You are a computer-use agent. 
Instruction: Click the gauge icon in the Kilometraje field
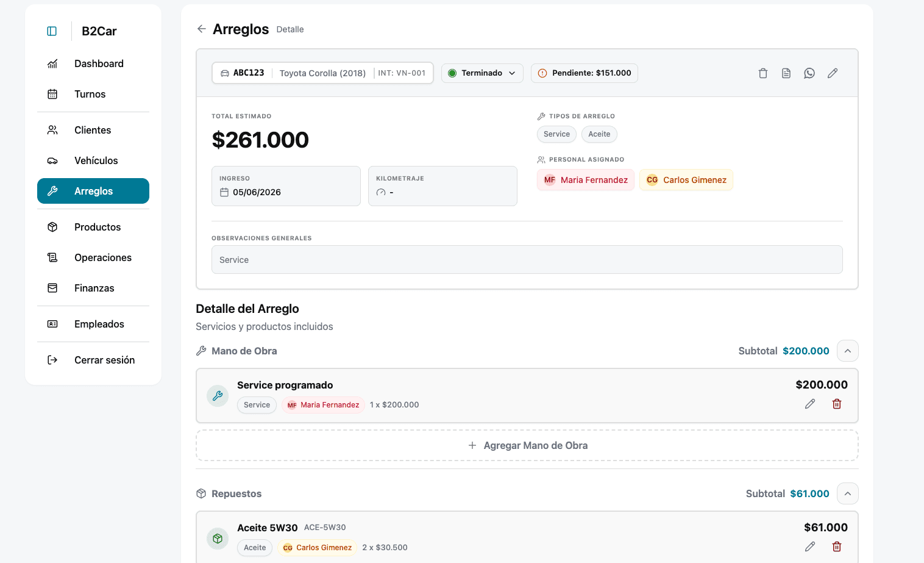tap(381, 192)
